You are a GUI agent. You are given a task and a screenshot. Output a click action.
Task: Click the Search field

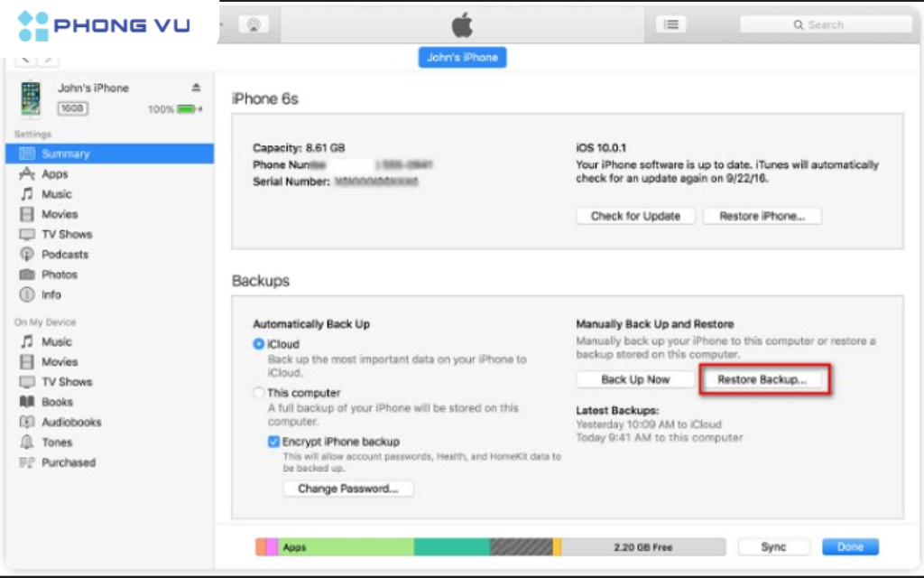point(826,24)
